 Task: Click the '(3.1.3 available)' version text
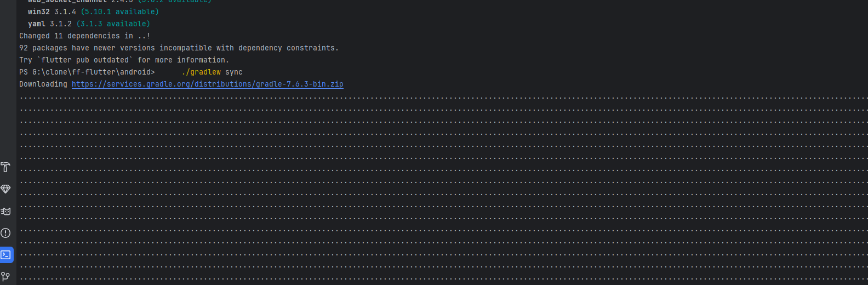click(113, 24)
